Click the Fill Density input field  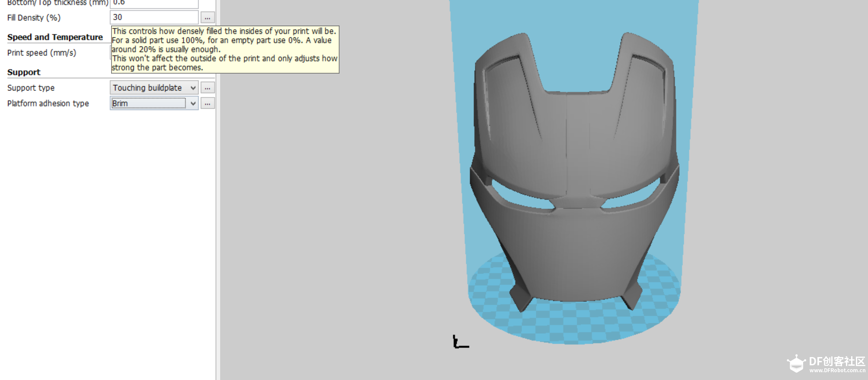pos(154,17)
